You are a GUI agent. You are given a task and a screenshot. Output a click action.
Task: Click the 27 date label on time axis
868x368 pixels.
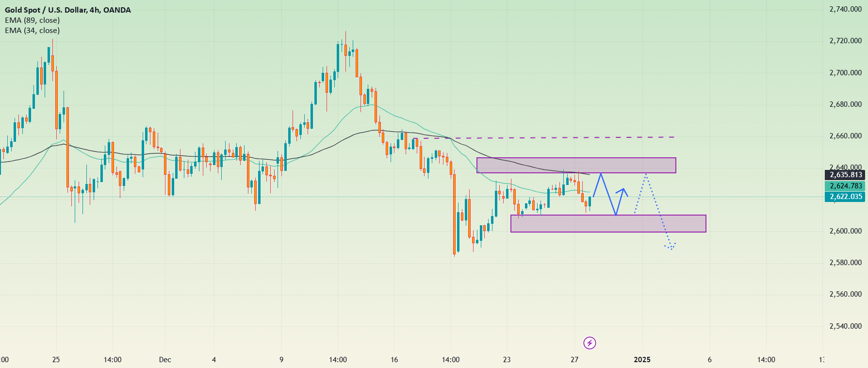pyautogui.click(x=574, y=360)
